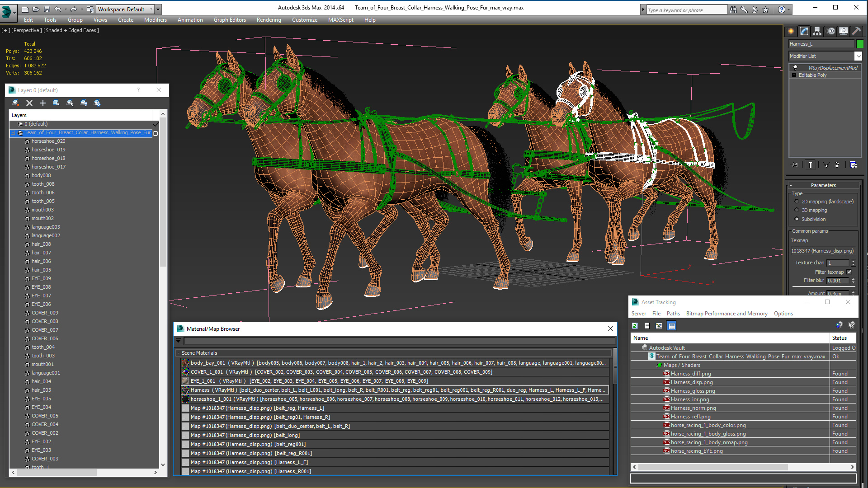Open quick access toolbar customize arrow

[x=158, y=9]
